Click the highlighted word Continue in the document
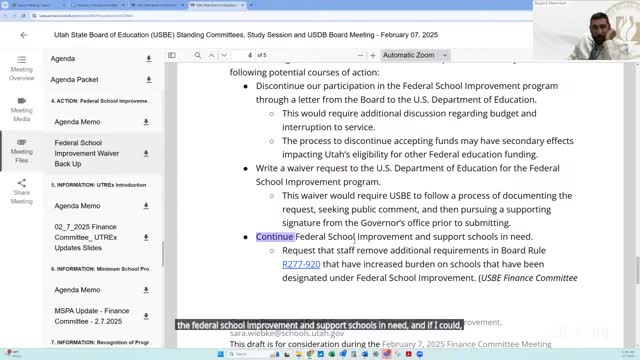 [275, 237]
